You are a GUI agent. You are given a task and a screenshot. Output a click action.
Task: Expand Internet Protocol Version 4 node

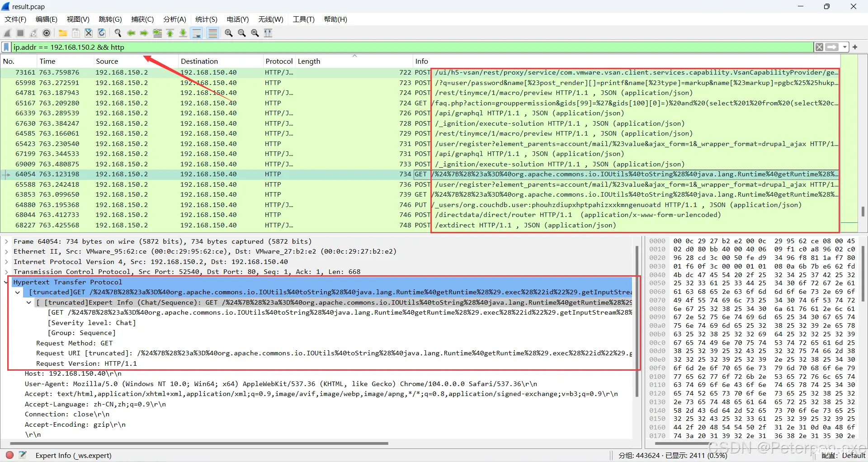pos(6,262)
